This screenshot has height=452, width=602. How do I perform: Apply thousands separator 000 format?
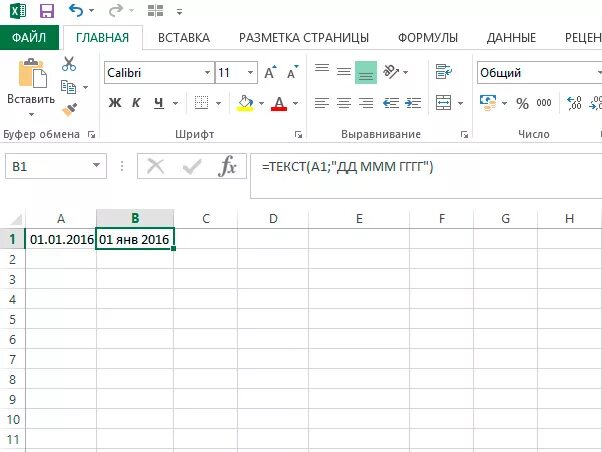(x=544, y=103)
